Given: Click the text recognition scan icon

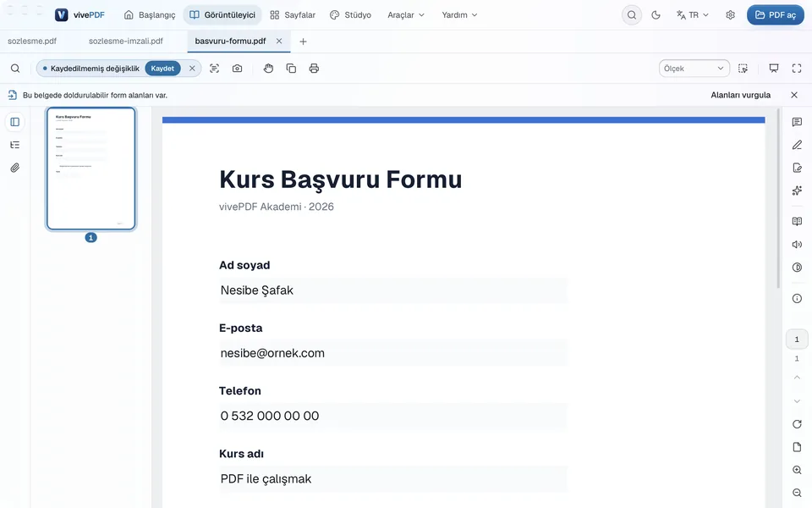Looking at the screenshot, I should click(214, 69).
